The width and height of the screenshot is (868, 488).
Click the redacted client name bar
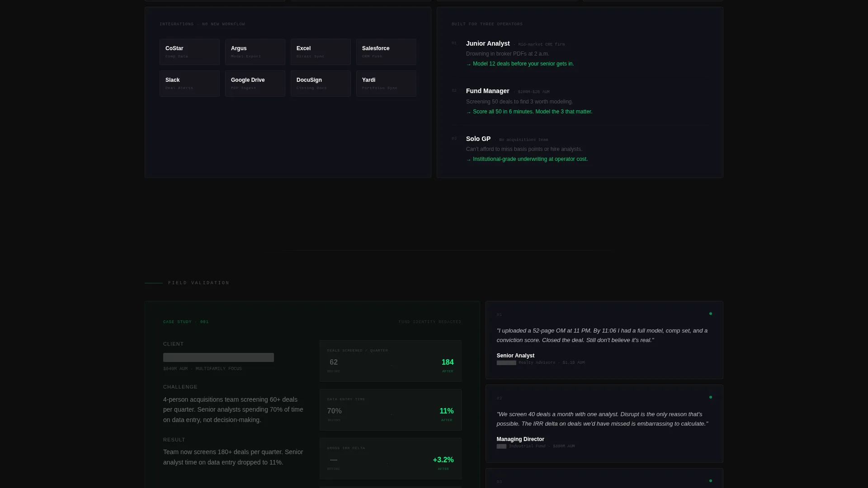click(x=218, y=357)
